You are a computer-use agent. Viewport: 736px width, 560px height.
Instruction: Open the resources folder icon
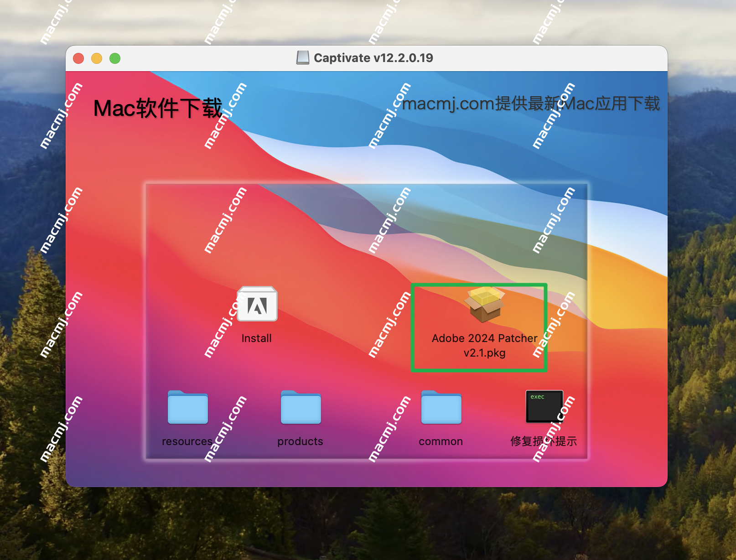coord(187,407)
